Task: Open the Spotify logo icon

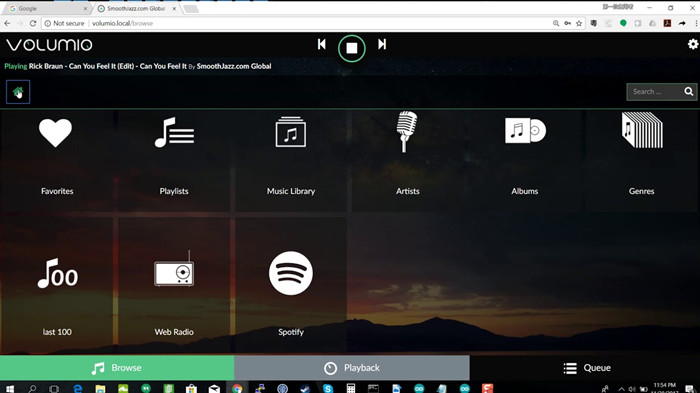Action: tap(291, 273)
